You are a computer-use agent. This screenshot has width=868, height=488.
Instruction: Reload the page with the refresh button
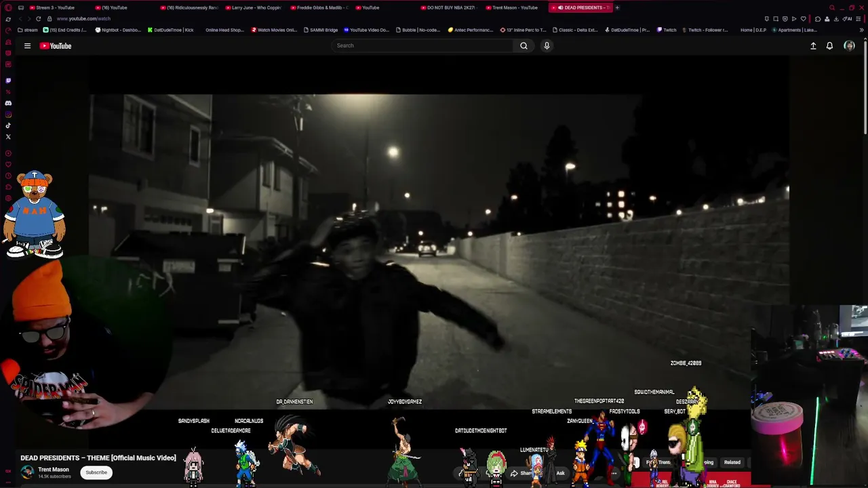pyautogui.click(x=38, y=19)
